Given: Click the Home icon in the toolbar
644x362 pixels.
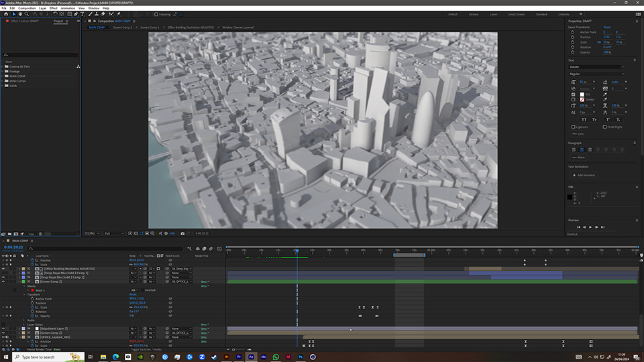Looking at the screenshot, I should point(6,14).
